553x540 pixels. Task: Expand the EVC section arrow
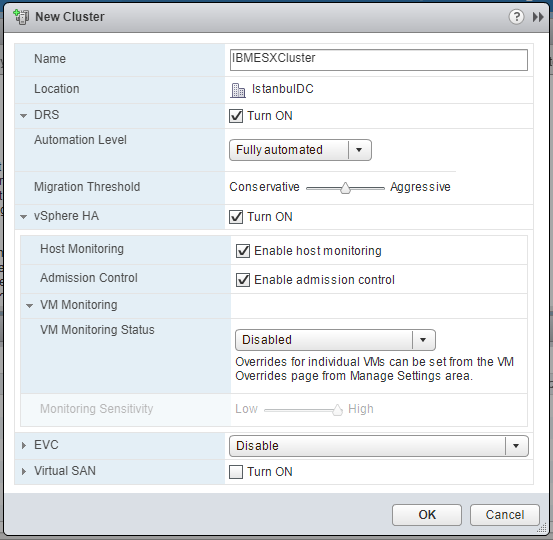[x=24, y=445]
